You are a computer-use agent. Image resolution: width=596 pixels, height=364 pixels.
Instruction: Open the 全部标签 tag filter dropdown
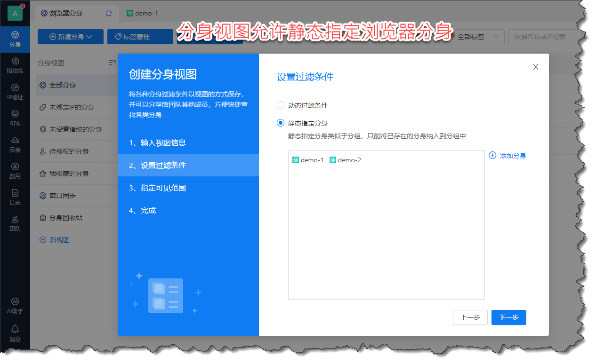[476, 37]
